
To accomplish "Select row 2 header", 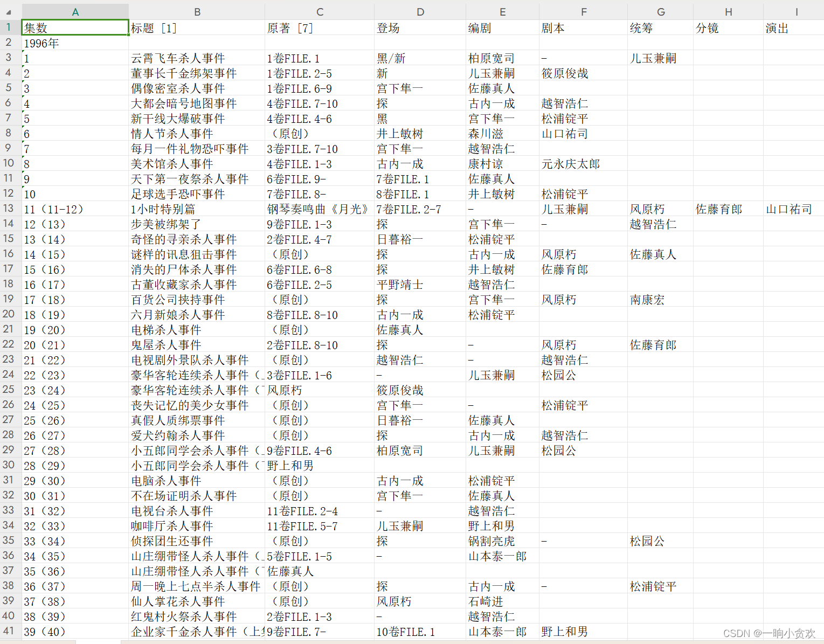I will (x=11, y=43).
